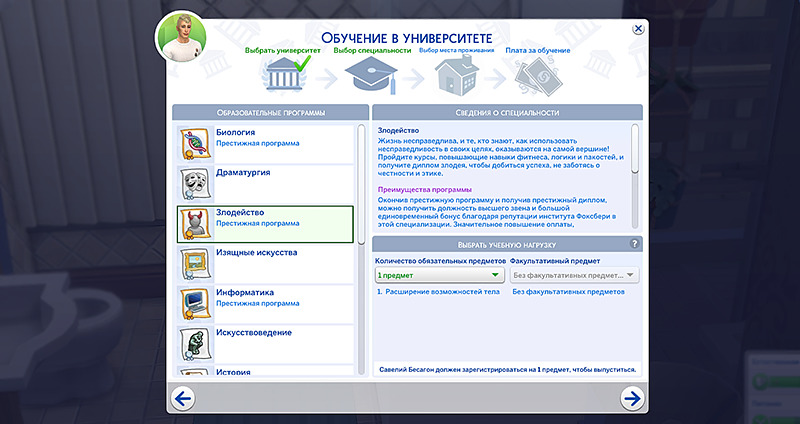Go back with the left arrow button
Screen dimensions: 800x424
[183, 398]
